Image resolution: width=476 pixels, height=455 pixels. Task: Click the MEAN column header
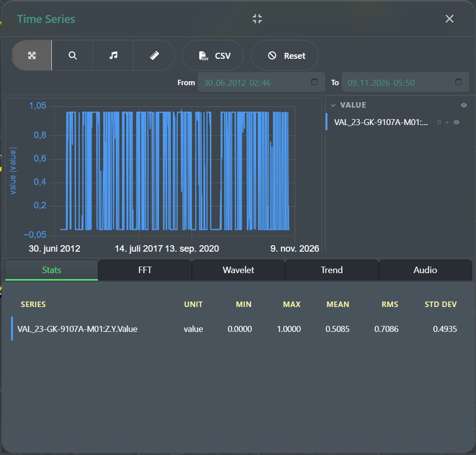[337, 304]
